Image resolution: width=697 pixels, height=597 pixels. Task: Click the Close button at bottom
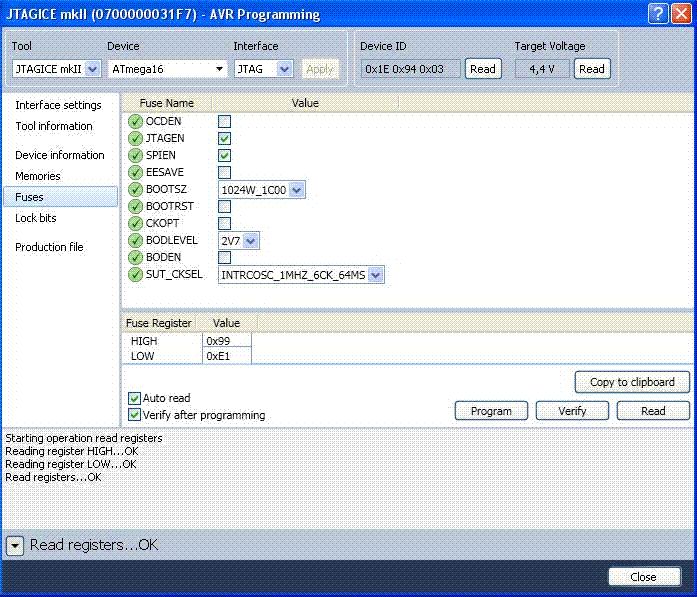click(644, 577)
